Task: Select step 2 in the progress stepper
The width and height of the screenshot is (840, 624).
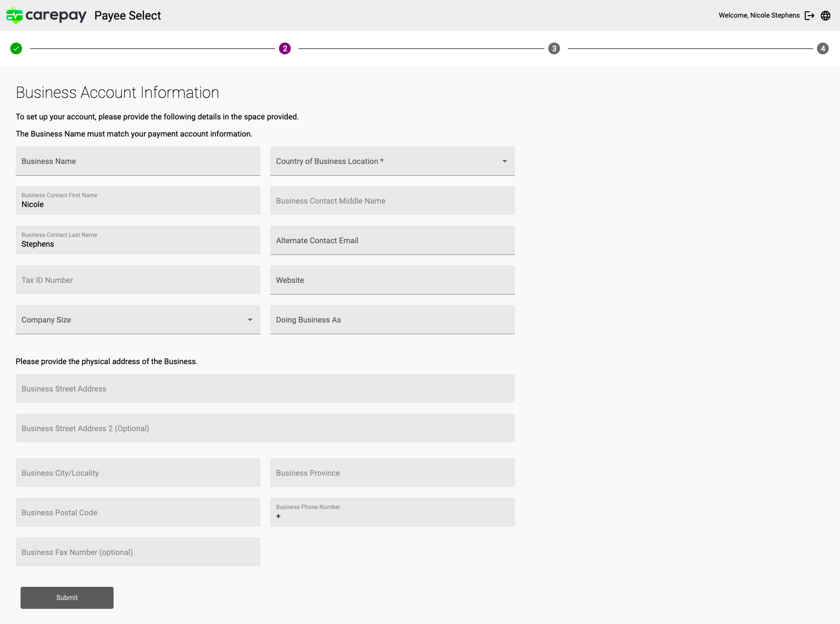Action: point(285,48)
